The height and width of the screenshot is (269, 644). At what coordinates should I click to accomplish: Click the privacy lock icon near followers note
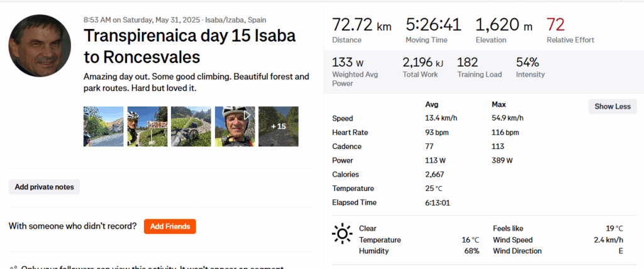pyautogui.click(x=13, y=267)
